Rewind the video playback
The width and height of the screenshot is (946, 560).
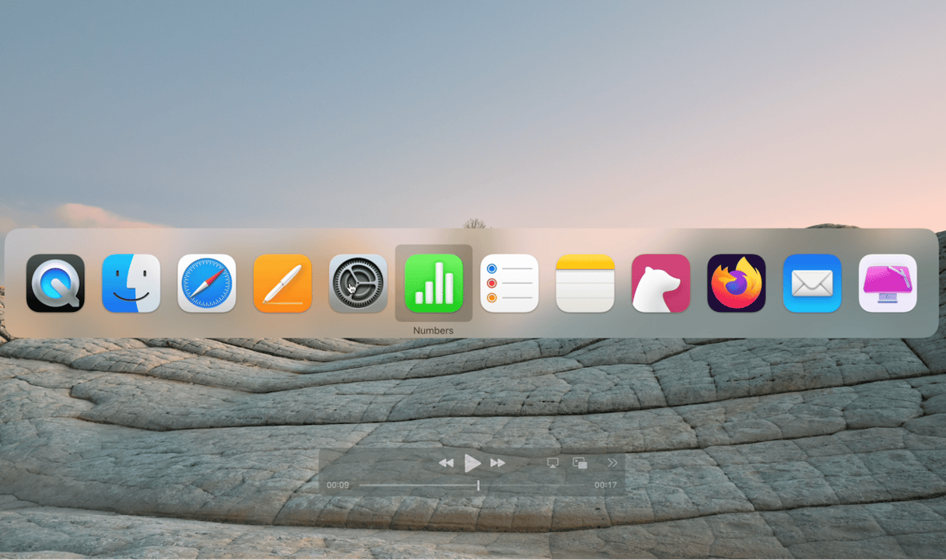(x=446, y=463)
